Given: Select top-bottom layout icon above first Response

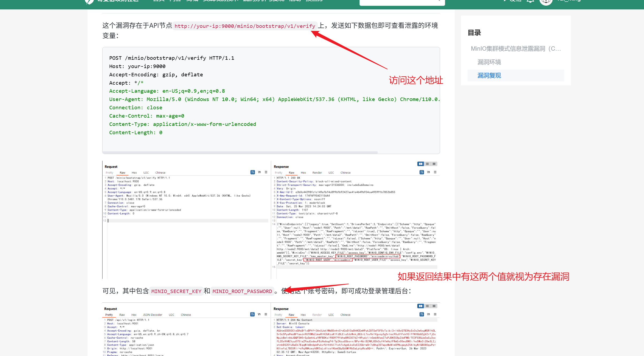Looking at the screenshot, I should click(x=427, y=164).
